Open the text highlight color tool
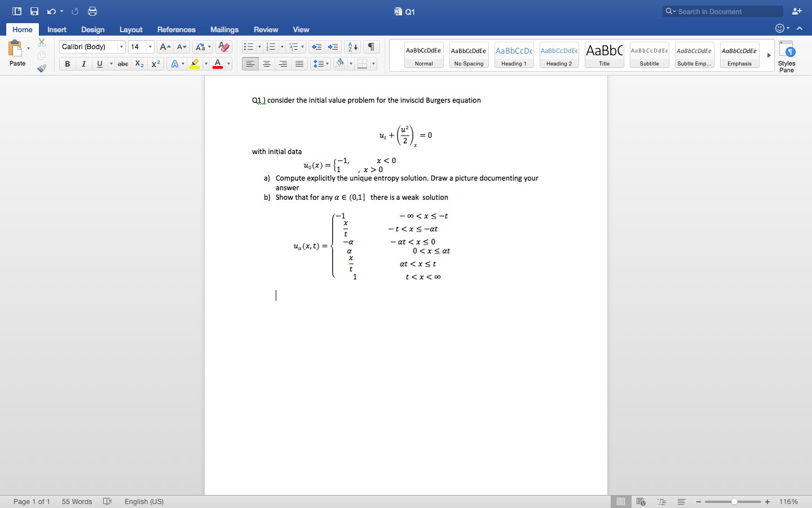The image size is (812, 508). click(x=195, y=64)
